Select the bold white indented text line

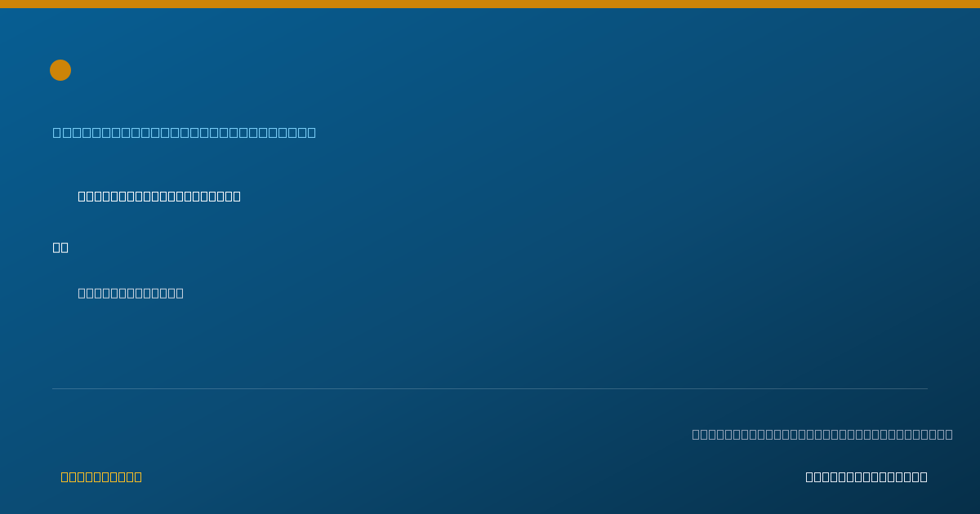[x=159, y=196]
